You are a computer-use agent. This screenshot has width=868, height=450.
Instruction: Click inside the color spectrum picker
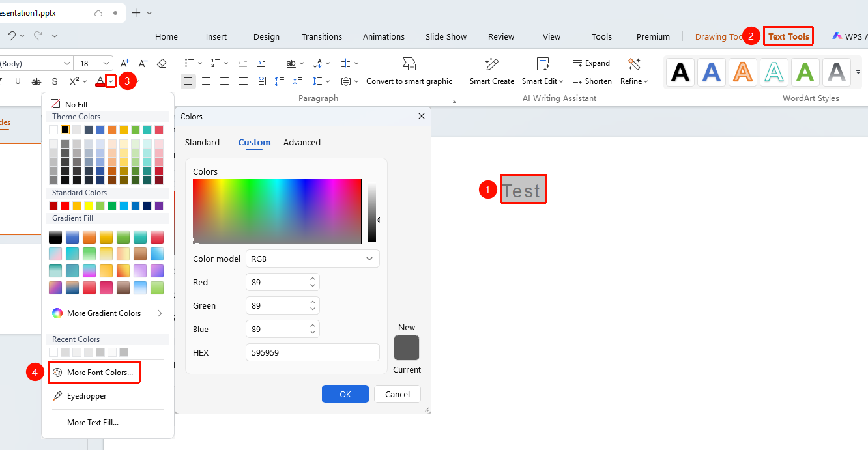(x=277, y=212)
